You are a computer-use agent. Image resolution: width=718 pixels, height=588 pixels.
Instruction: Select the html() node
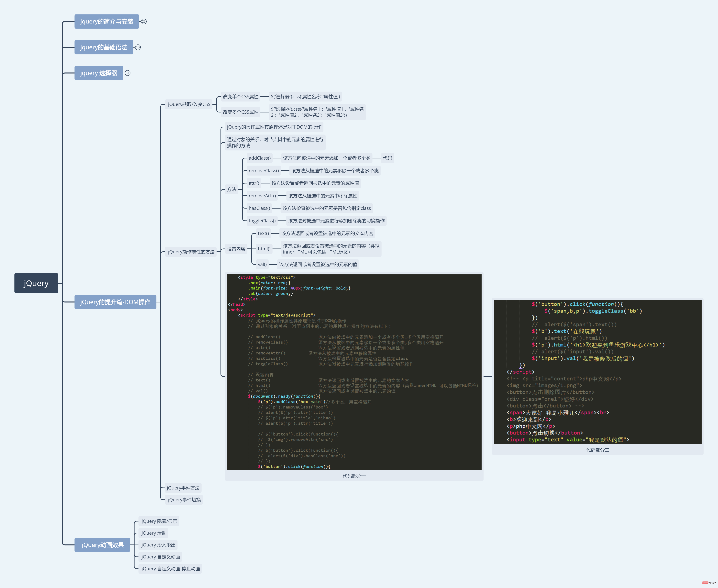click(x=264, y=249)
